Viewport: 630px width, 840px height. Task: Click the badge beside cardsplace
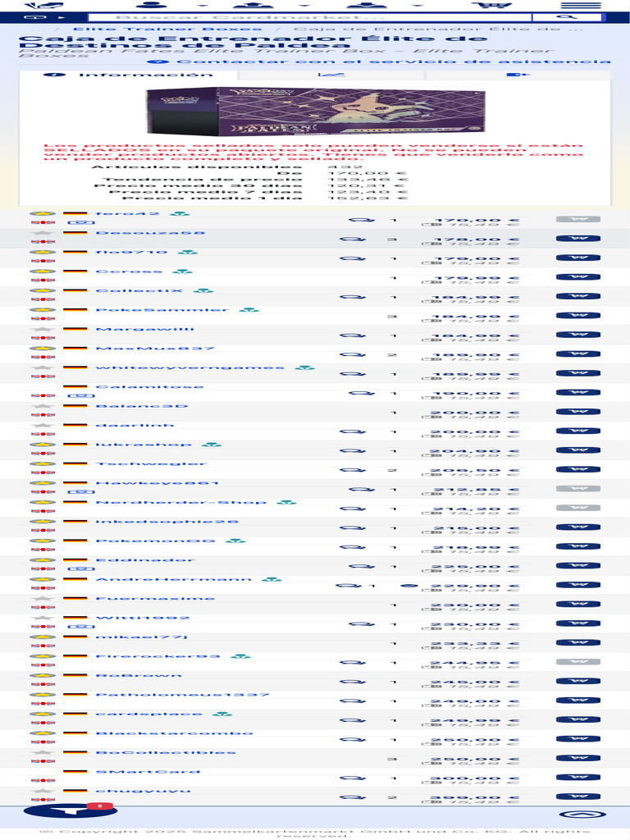[221, 714]
